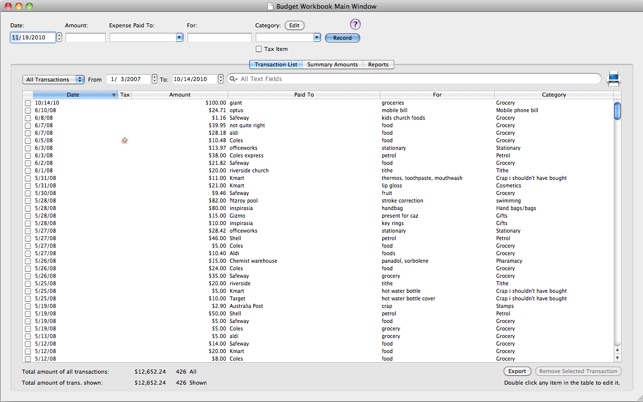Screen dimensions: 643x402
Task: Check the 10/14/10 giant transaction checkbox
Action: [x=28, y=103]
